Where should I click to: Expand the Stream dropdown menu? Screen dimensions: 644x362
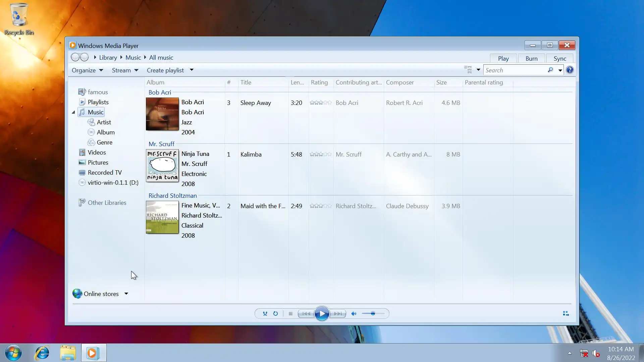[x=125, y=70]
